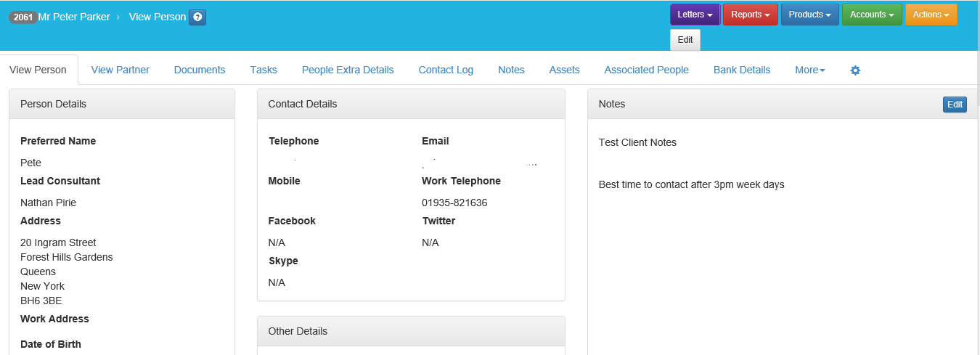Open the orange Actions dropdown
The width and height of the screenshot is (980, 355).
[931, 15]
